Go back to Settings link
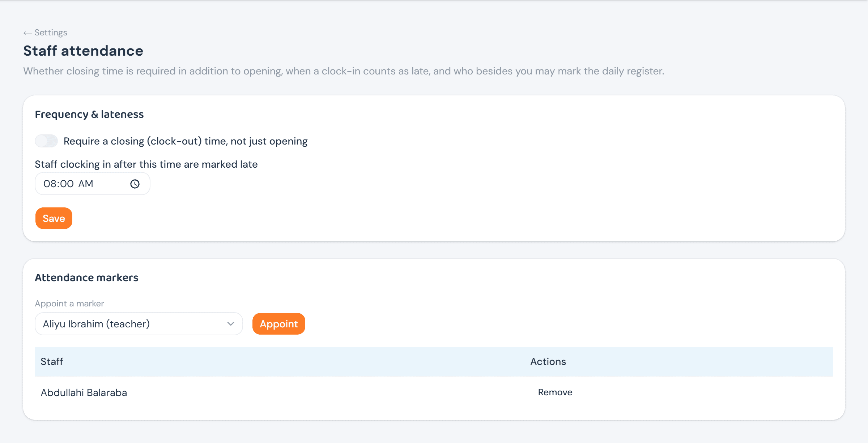This screenshot has width=868, height=443. [x=45, y=33]
